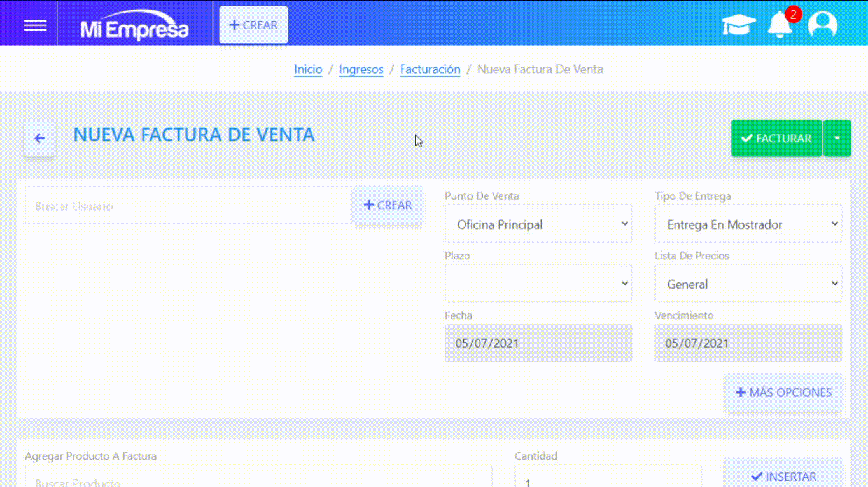Image resolution: width=868 pixels, height=487 pixels.
Task: Click the Buscar Usuario search field
Action: pos(188,206)
